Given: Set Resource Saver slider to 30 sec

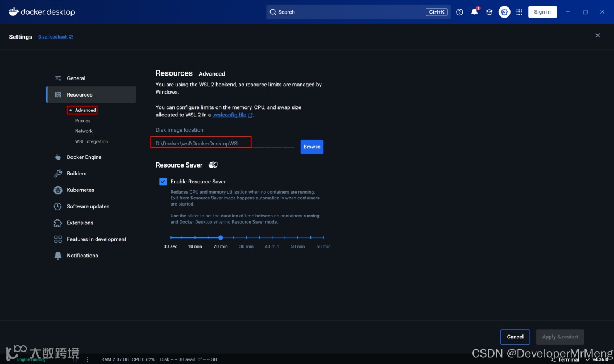Looking at the screenshot, I should [171, 237].
